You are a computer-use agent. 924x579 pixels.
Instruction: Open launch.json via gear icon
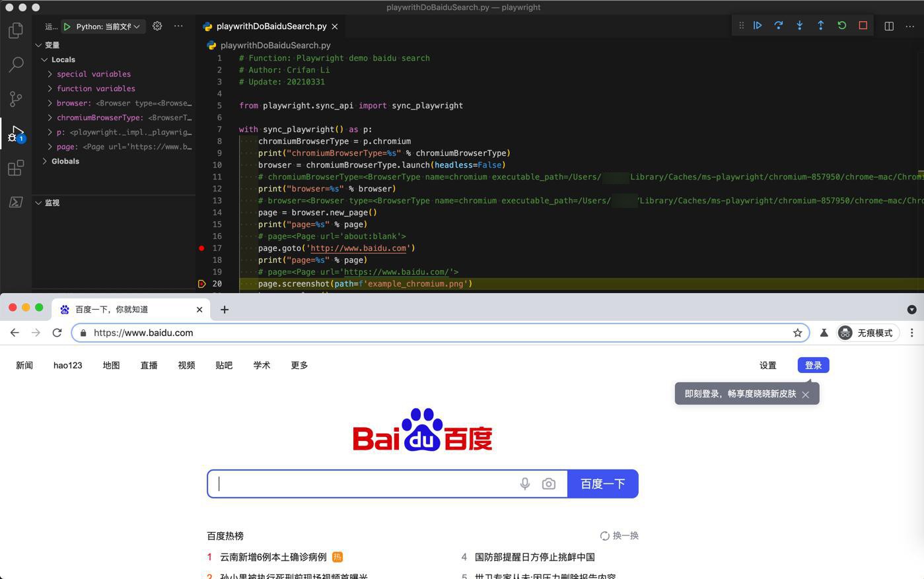pyautogui.click(x=157, y=26)
